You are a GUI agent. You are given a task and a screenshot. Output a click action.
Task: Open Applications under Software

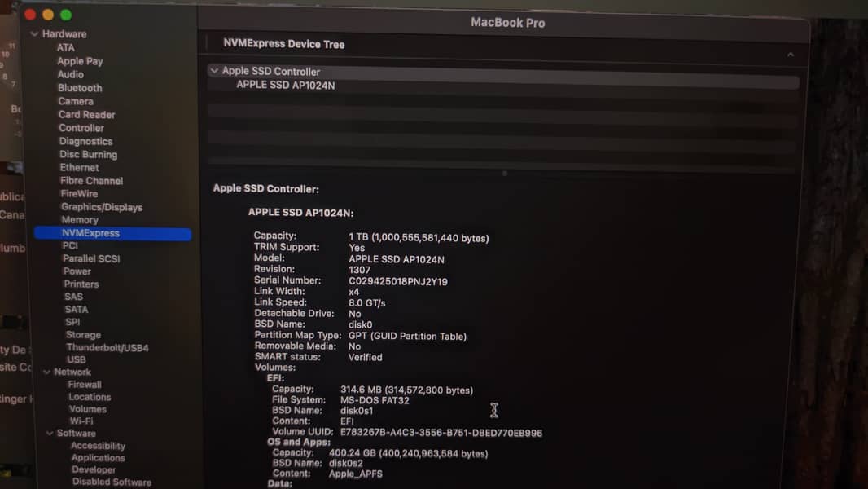98,458
